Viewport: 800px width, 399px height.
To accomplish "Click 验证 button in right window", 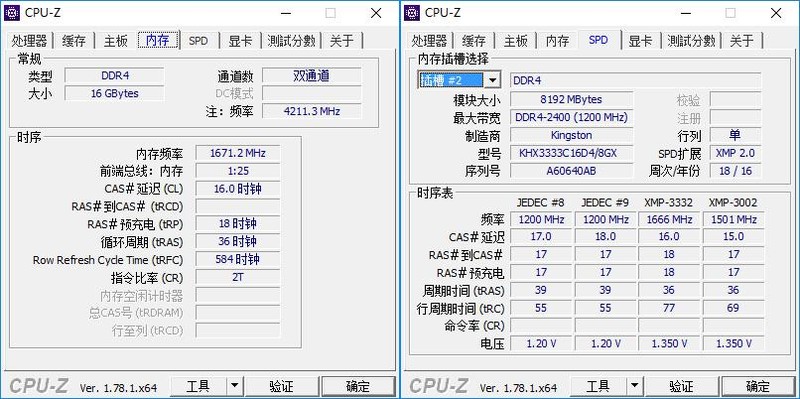I will click(x=681, y=387).
